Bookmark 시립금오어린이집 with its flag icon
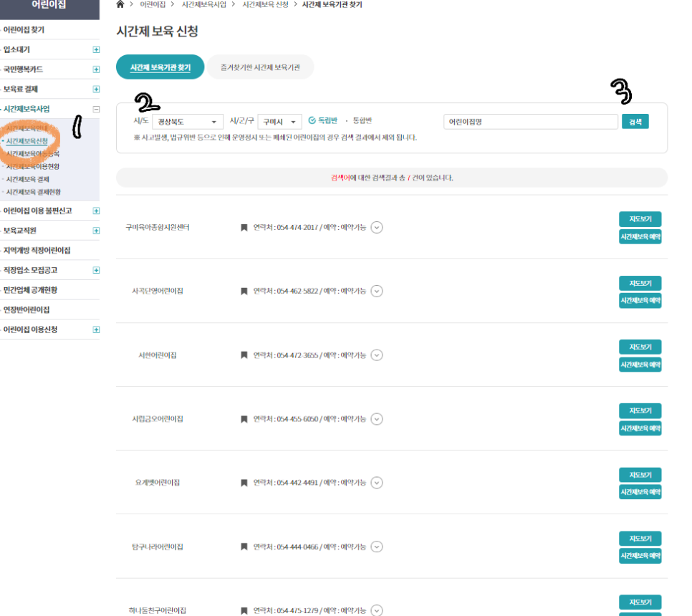 (244, 419)
